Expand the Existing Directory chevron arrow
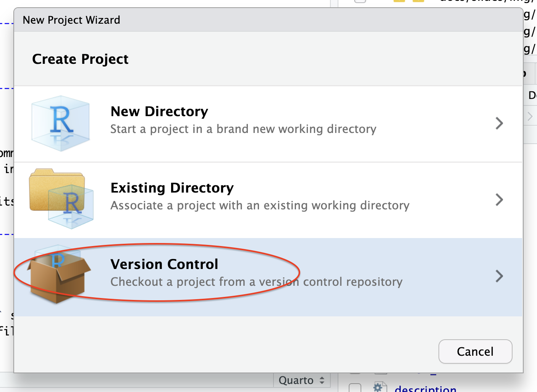 point(499,200)
